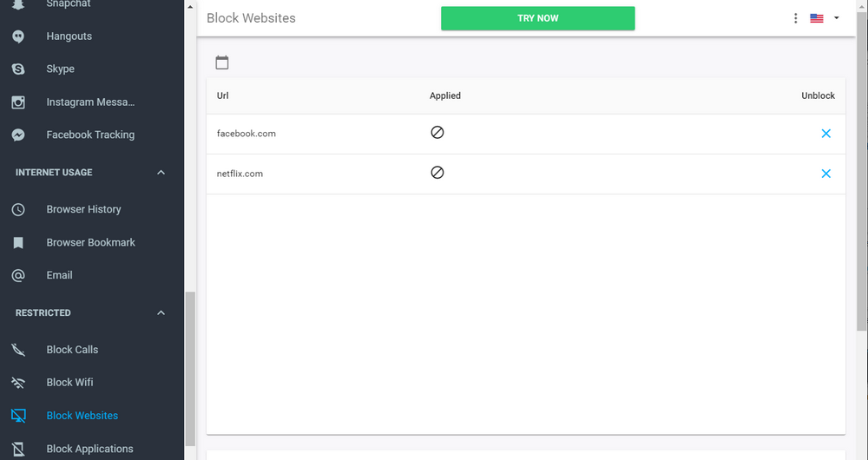
Task: Click the Block Applications phone icon
Action: pyautogui.click(x=18, y=449)
